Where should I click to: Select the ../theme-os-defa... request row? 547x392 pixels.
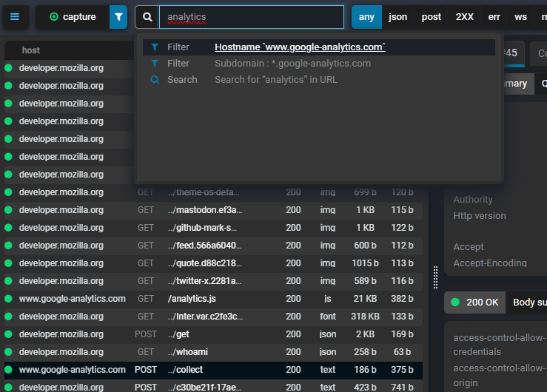point(213,192)
